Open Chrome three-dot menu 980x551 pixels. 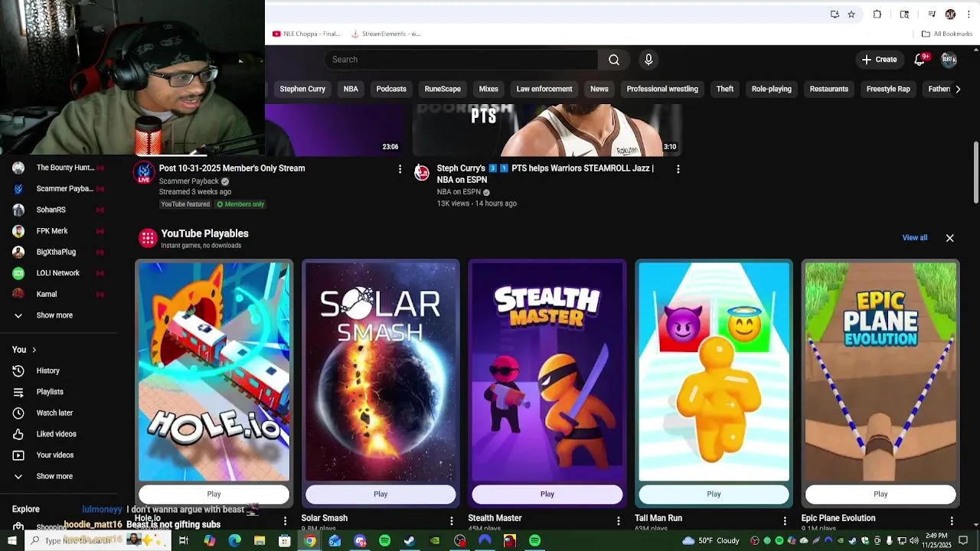(969, 15)
